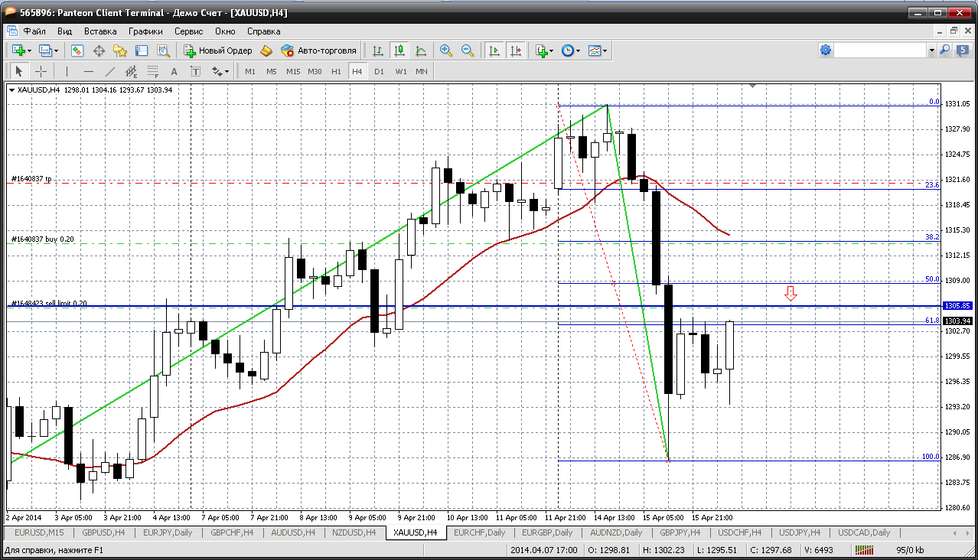Toggle line chart display
Screen dimensions: 978x560
(x=420, y=50)
